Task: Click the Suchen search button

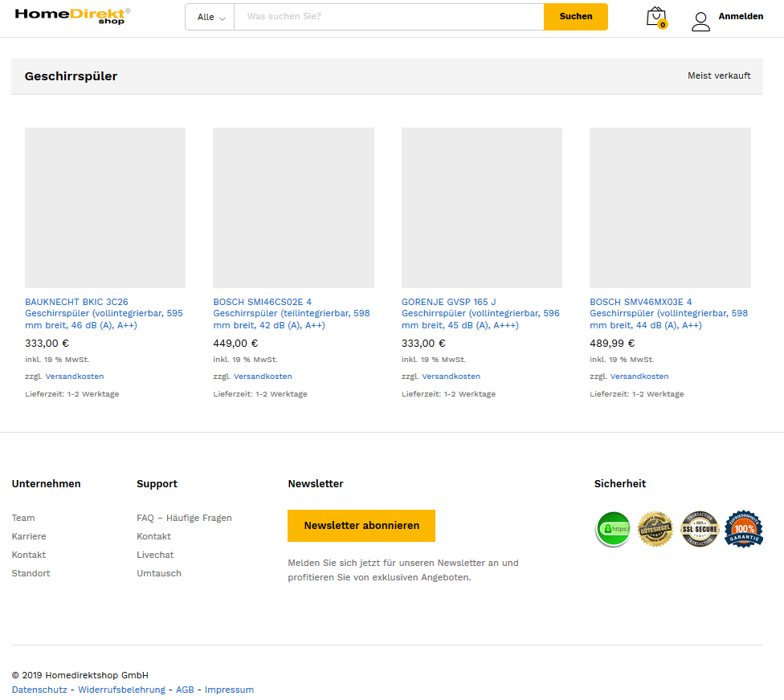Action: [x=576, y=17]
